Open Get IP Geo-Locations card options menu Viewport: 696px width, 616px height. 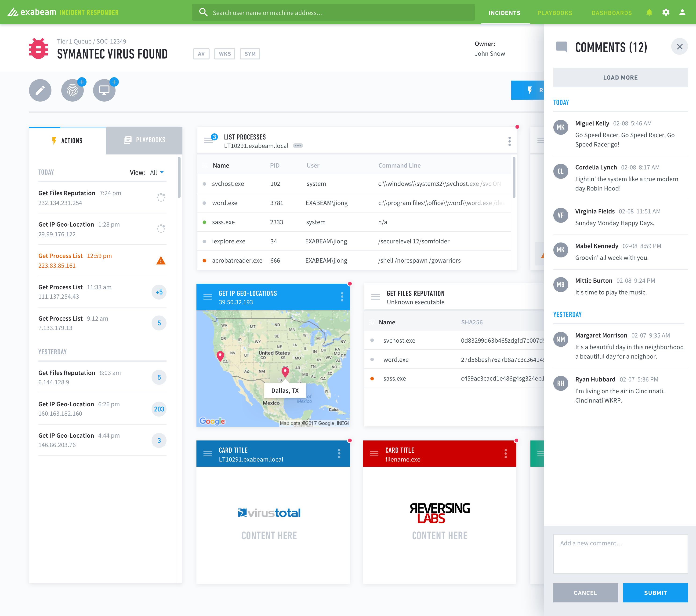(x=342, y=297)
